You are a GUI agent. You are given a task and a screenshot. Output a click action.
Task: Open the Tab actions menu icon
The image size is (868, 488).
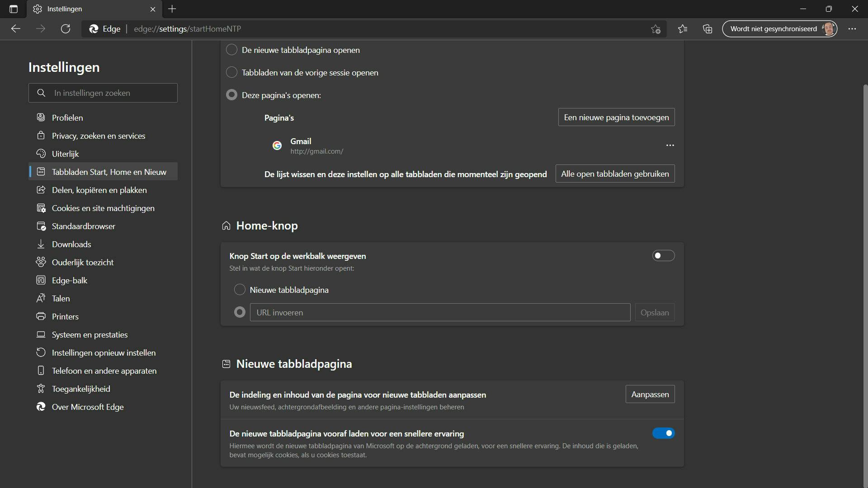click(14, 9)
